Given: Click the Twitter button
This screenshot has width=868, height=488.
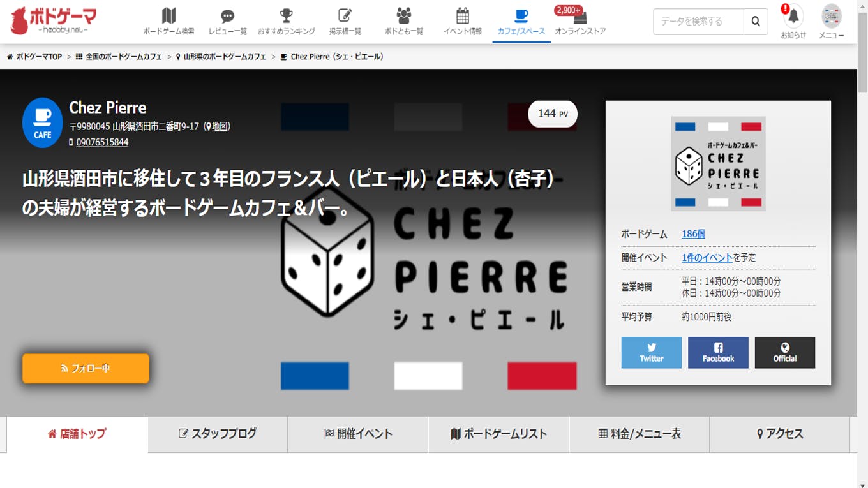Looking at the screenshot, I should (x=651, y=352).
